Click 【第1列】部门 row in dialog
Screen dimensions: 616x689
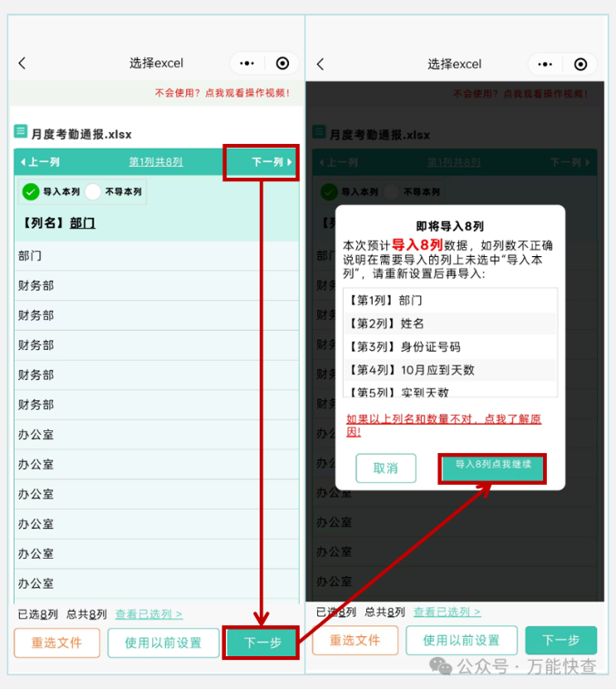450,301
